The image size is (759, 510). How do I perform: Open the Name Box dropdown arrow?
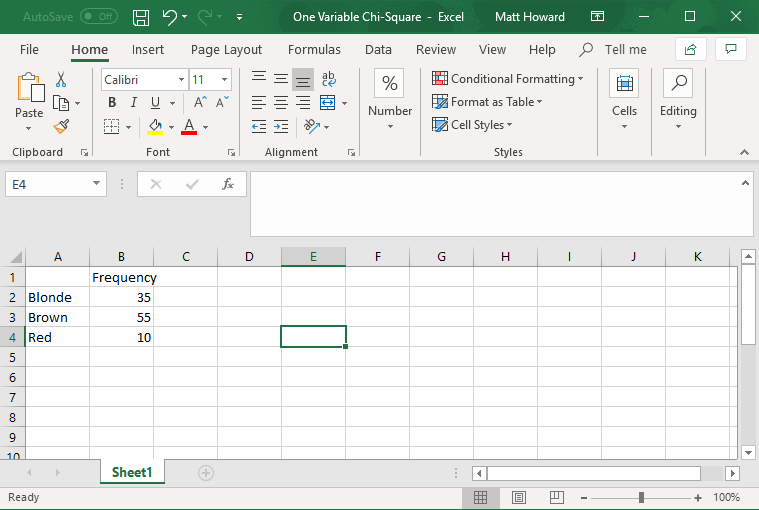coord(96,184)
